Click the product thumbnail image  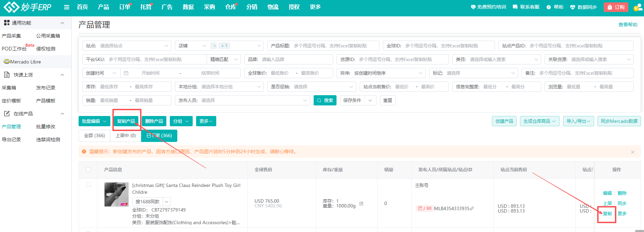coord(117,194)
